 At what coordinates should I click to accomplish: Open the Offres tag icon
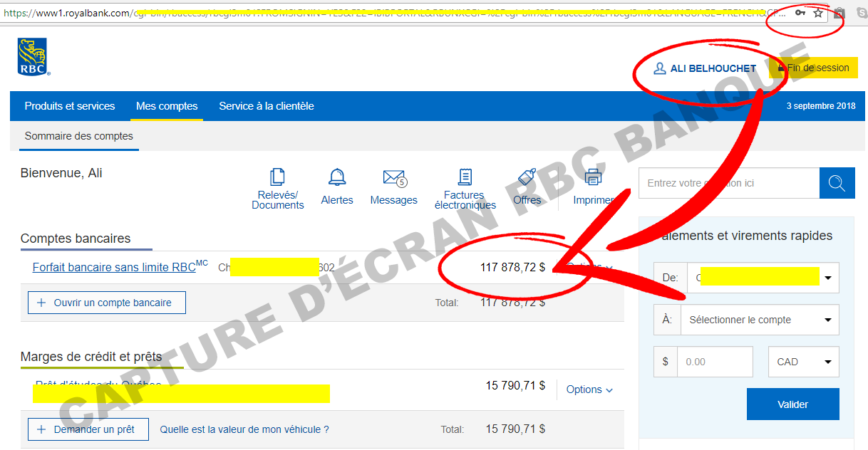pyautogui.click(x=527, y=178)
